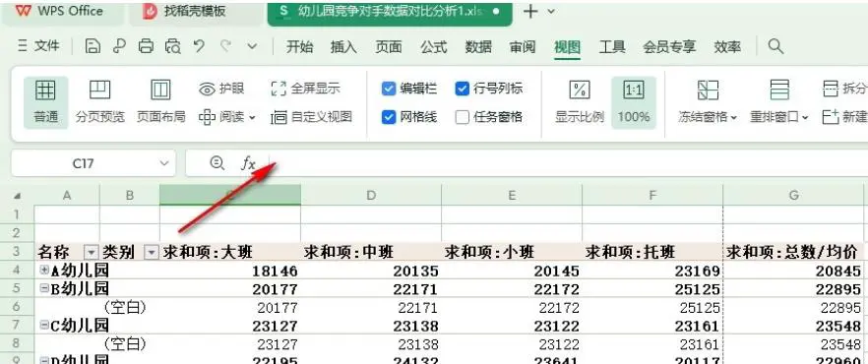Open the 会员专享 ribbon tab
Screen dimensions: 868x364
[669, 47]
